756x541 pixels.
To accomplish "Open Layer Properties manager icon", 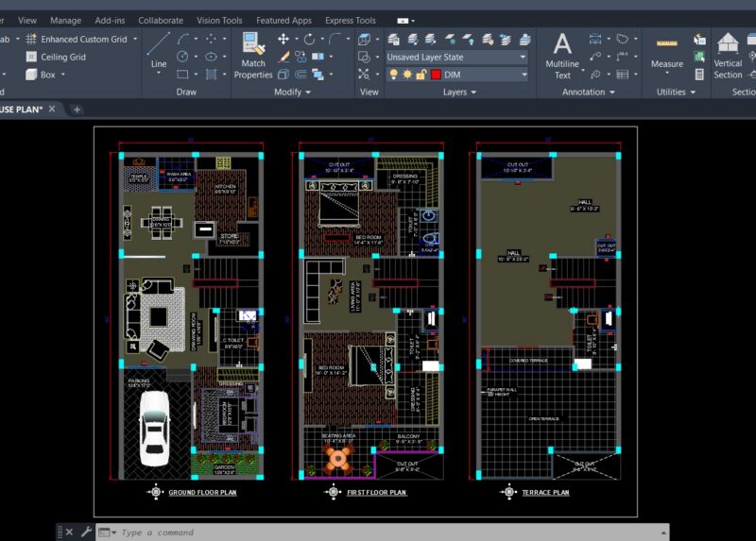I will [393, 39].
